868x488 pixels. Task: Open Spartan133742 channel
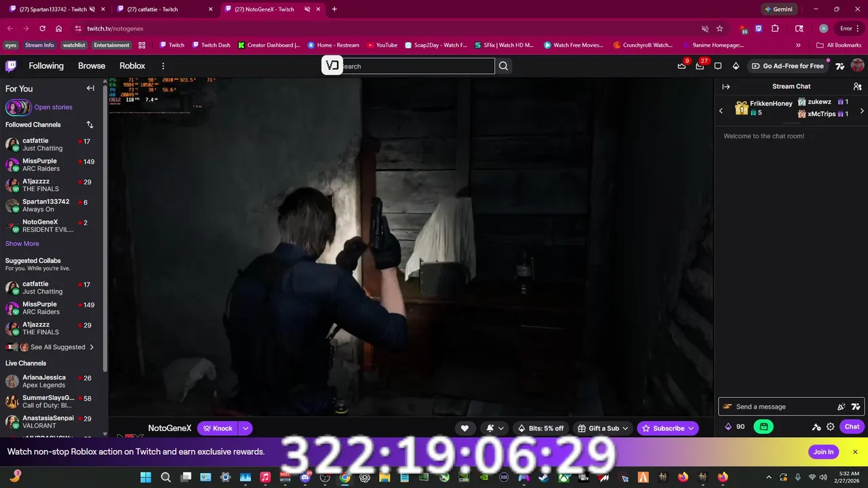[52, 205]
